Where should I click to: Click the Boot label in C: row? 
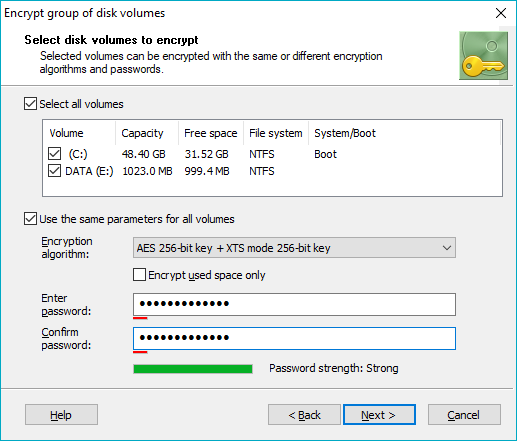pyautogui.click(x=326, y=154)
